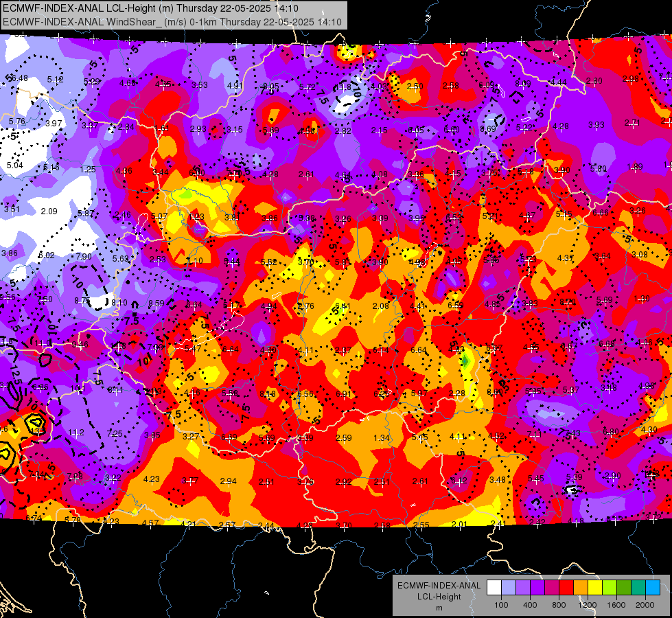Image resolution: width=672 pixels, height=618 pixels.
Task: Click the legend scale value 1600
Action: pos(616,605)
